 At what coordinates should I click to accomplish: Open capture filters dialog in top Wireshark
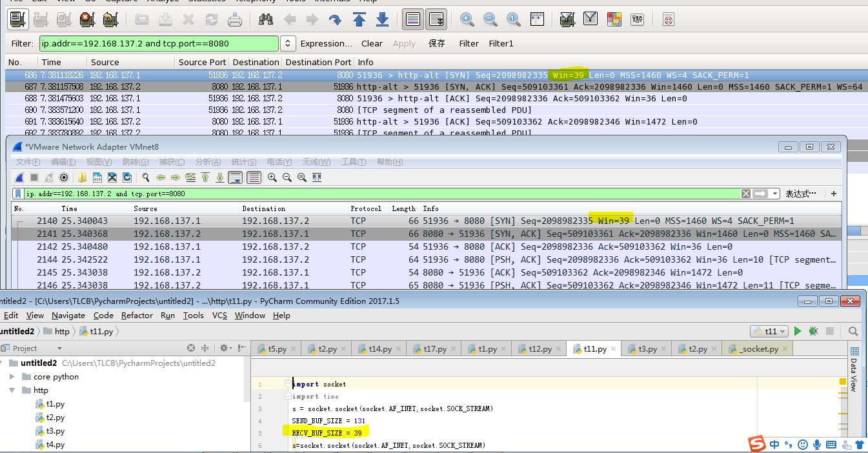[567, 19]
